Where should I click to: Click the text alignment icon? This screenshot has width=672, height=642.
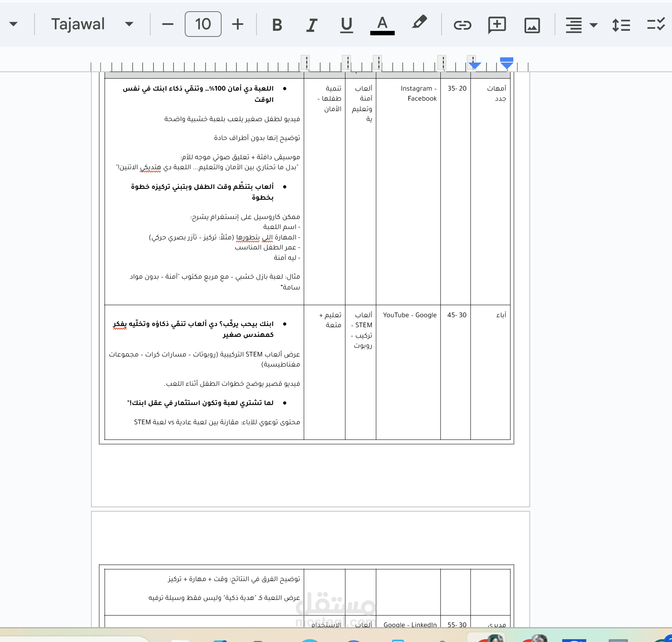click(x=574, y=25)
